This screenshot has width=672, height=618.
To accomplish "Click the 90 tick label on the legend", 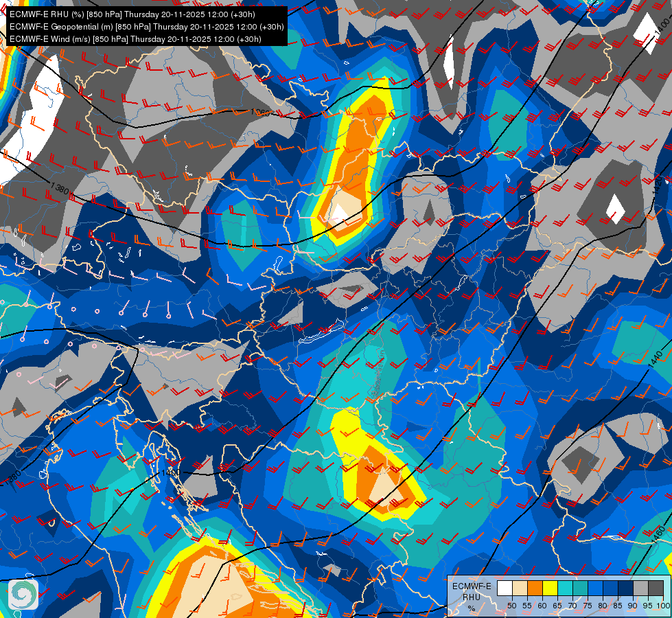I will point(633,606).
